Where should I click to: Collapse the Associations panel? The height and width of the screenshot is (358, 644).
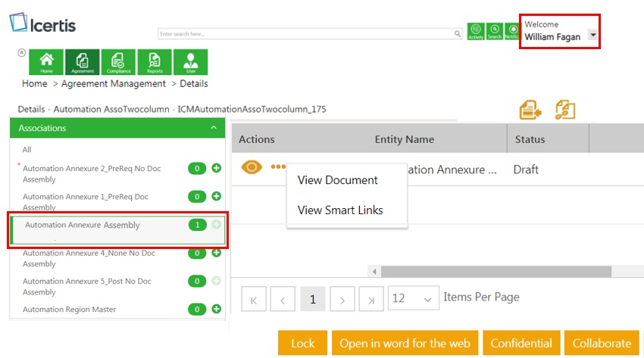coord(214,129)
